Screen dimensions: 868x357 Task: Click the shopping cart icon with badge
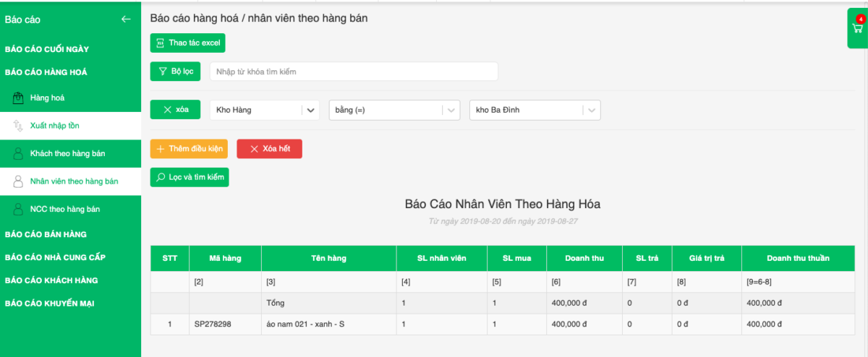(x=858, y=28)
